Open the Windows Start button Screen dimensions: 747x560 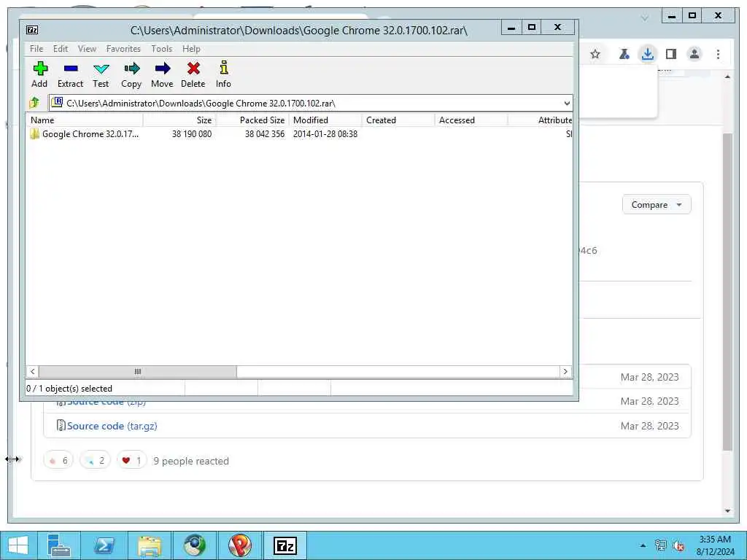click(18, 545)
